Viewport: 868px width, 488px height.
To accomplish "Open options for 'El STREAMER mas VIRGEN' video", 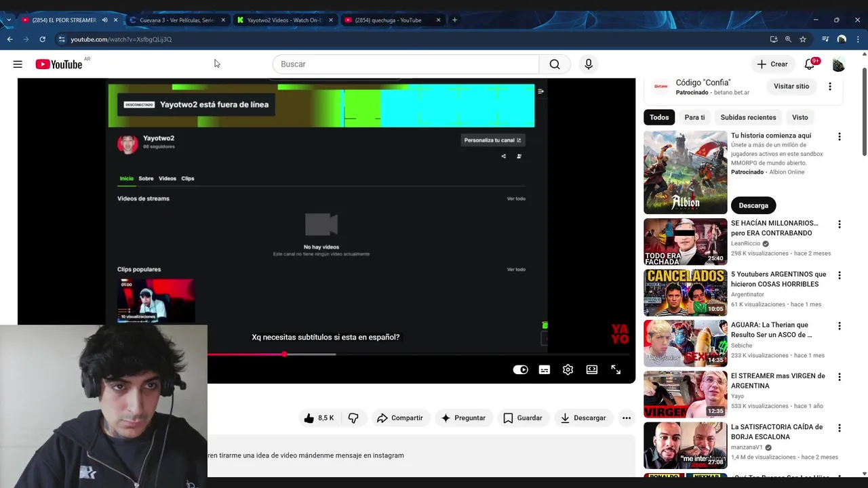I will 840,377.
